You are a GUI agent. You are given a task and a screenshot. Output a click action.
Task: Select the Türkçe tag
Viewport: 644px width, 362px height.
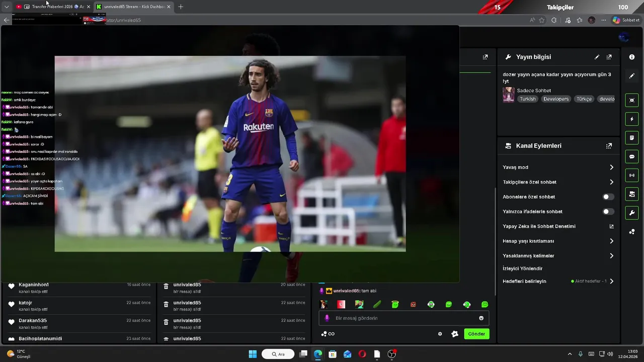point(584,99)
